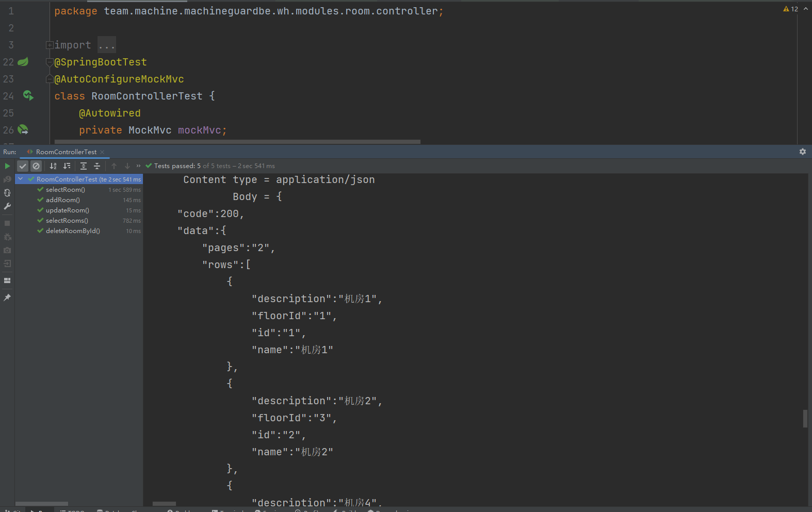Viewport: 812px width, 512px height.
Task: Click the @Autowired annotation
Action: click(110, 113)
